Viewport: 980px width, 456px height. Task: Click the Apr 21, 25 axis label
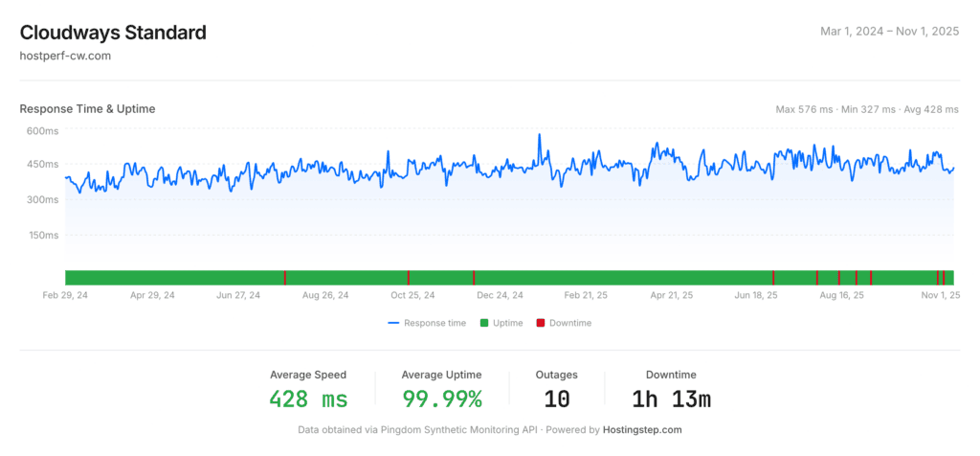pos(672,295)
